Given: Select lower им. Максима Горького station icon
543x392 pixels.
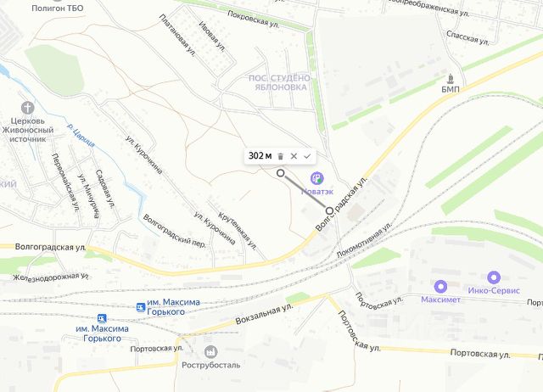Looking at the screenshot, I should (102, 318).
